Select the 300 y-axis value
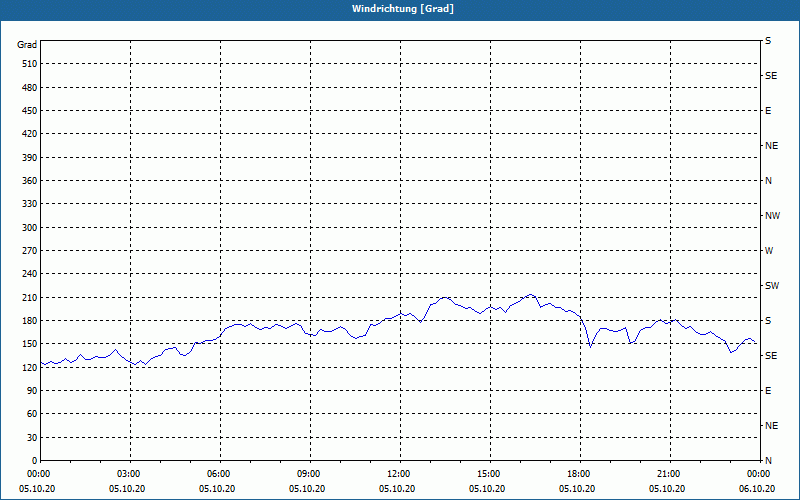Viewport: 800px width, 500px height. (30, 228)
